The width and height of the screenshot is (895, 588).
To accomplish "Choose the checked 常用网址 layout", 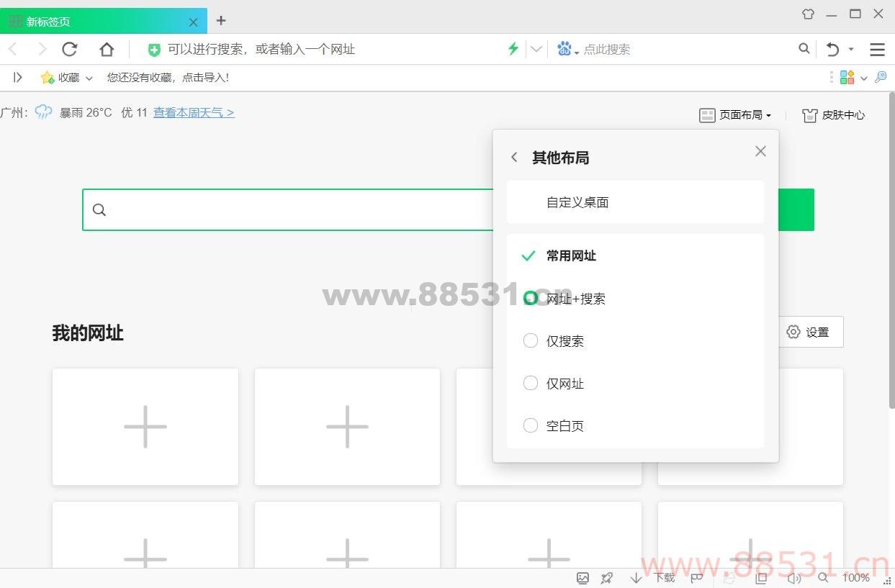I will coord(635,256).
